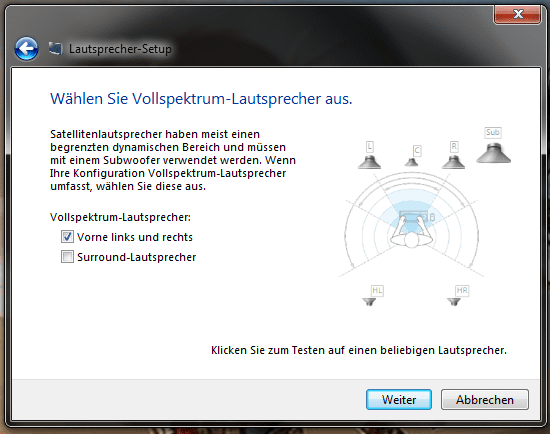Test the rear right (HR) speaker
The height and width of the screenshot is (434, 550).
[x=454, y=302]
